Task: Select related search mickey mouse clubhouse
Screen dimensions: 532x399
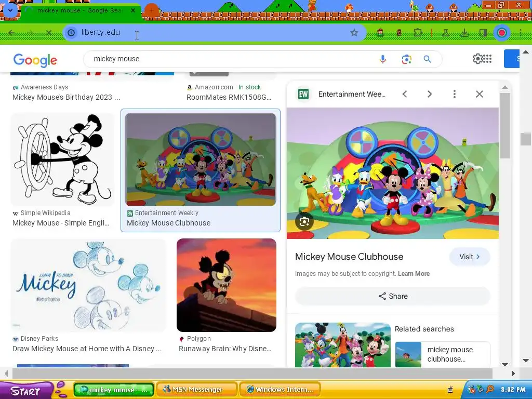Action: (443, 354)
